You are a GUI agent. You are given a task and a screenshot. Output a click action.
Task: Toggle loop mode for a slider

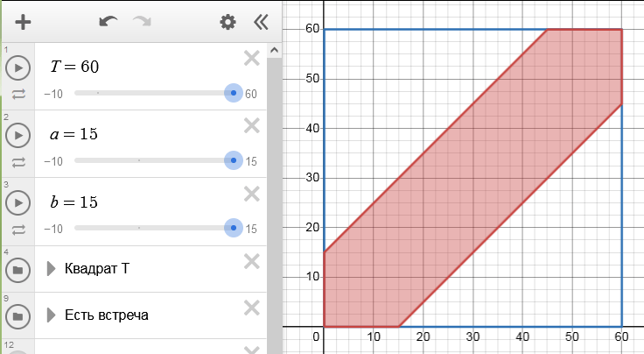[17, 161]
